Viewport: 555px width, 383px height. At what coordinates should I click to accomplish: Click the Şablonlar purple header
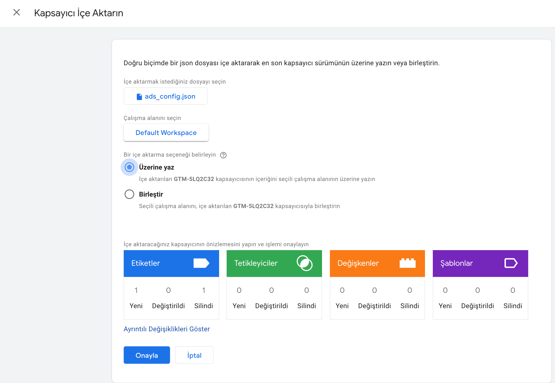[x=480, y=263]
